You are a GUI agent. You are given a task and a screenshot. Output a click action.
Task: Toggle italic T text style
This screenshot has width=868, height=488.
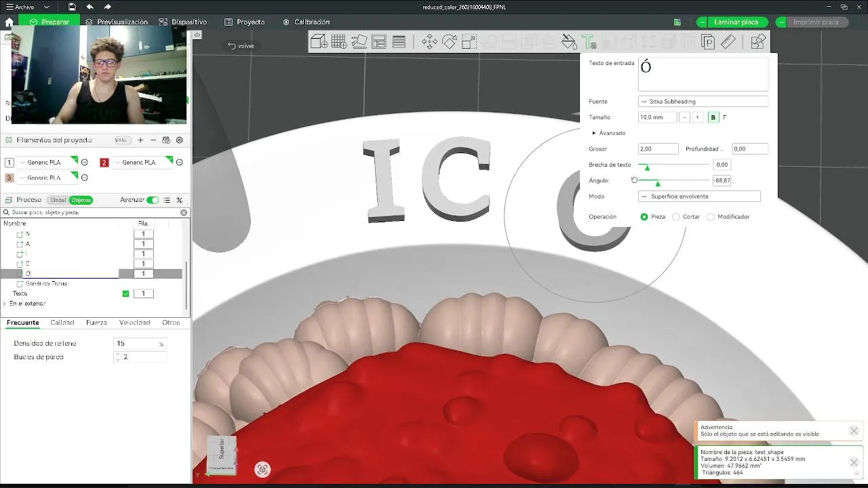point(724,117)
